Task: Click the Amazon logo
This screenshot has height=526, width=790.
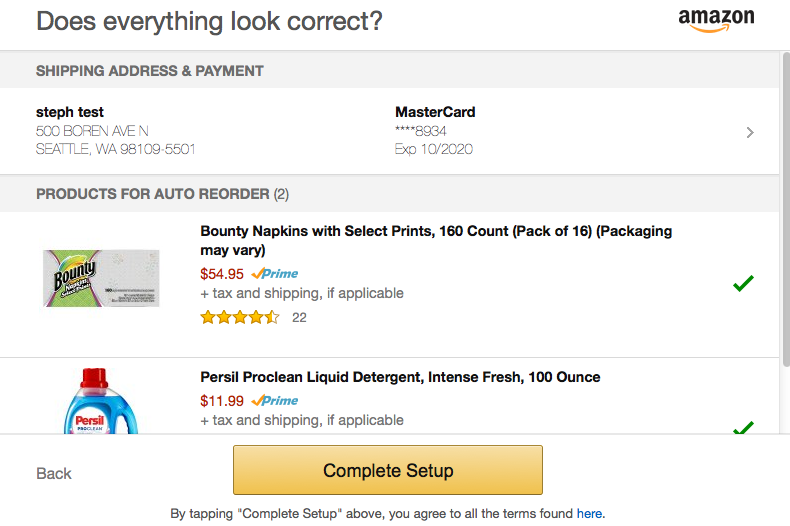Action: [x=716, y=21]
